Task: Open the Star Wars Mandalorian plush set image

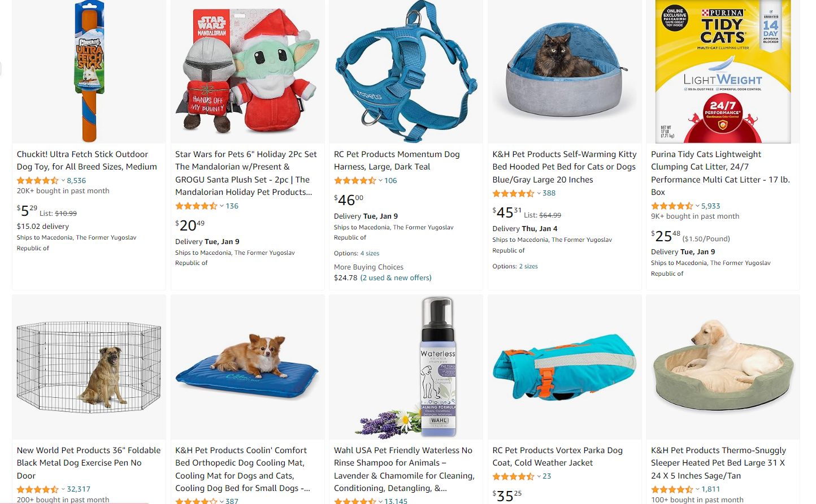Action: coord(248,71)
